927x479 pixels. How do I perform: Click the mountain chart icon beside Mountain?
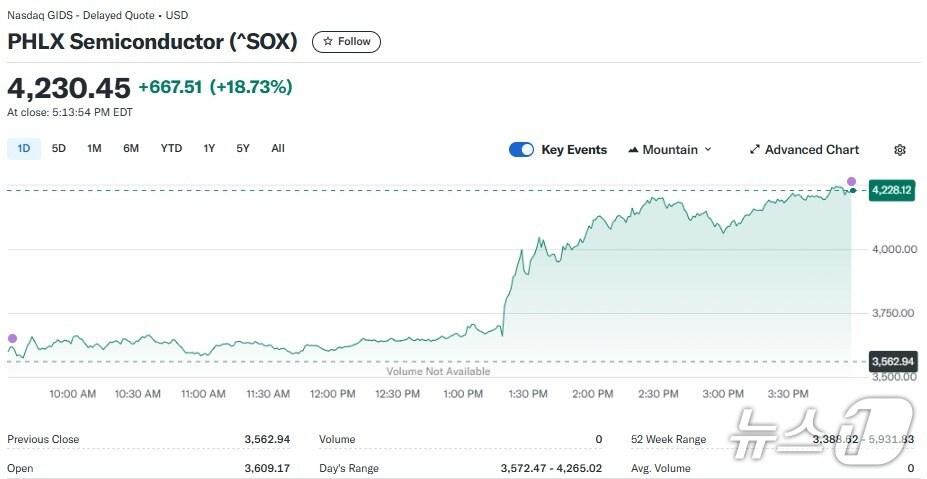click(x=633, y=150)
